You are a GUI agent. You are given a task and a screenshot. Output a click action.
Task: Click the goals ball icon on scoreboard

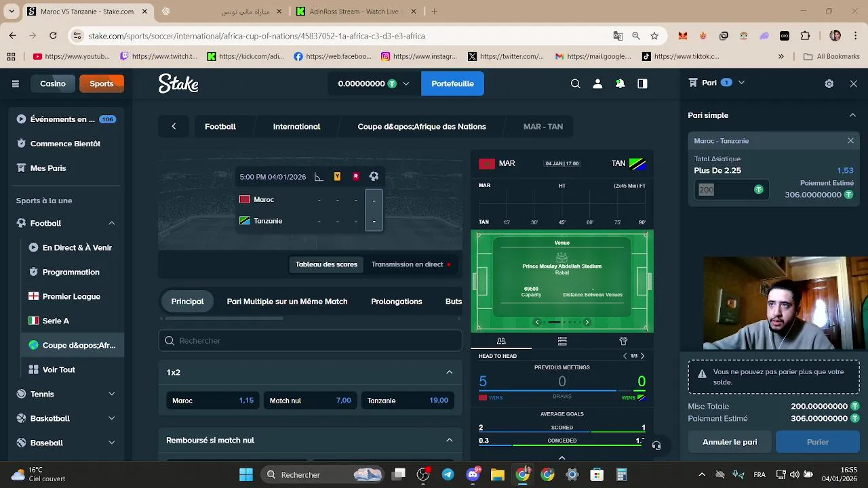[x=374, y=177]
